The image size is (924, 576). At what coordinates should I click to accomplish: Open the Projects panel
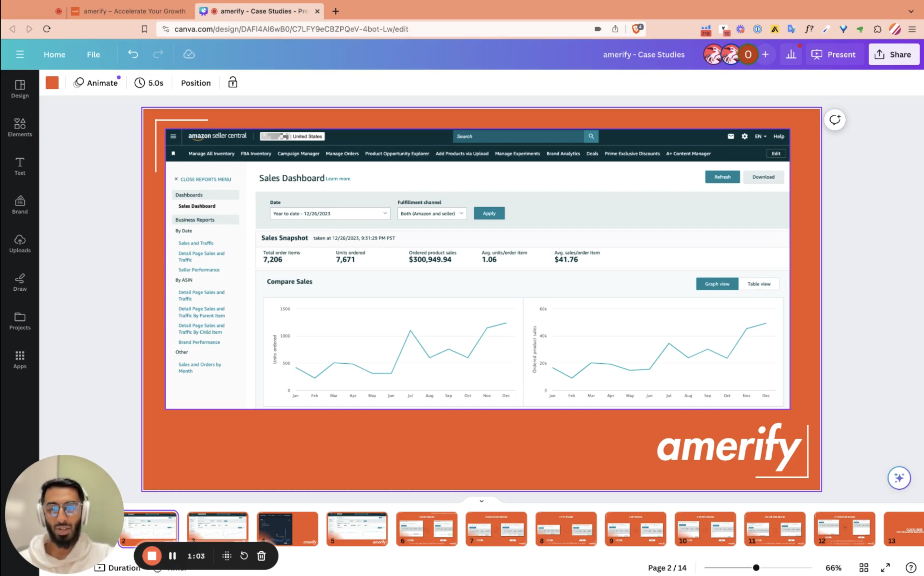(x=20, y=321)
